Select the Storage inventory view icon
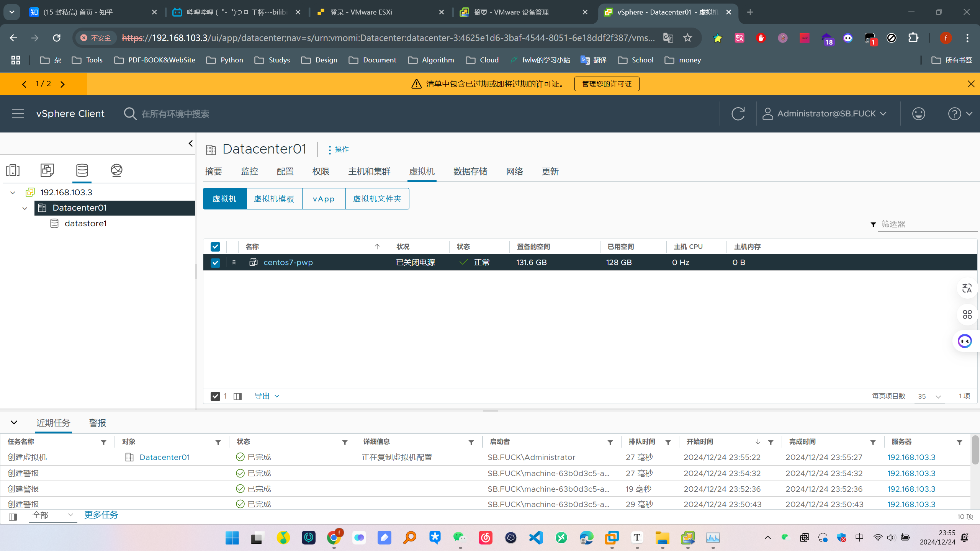Image resolution: width=980 pixels, height=551 pixels. (82, 170)
